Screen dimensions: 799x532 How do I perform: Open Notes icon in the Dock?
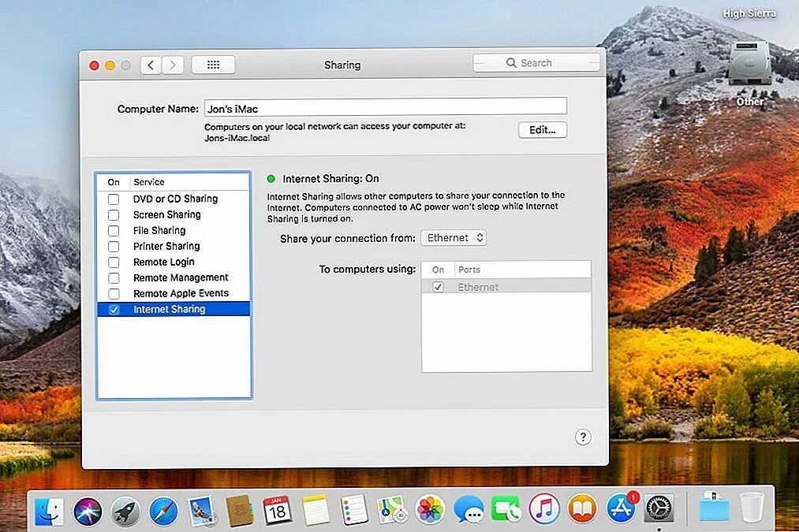[315, 510]
